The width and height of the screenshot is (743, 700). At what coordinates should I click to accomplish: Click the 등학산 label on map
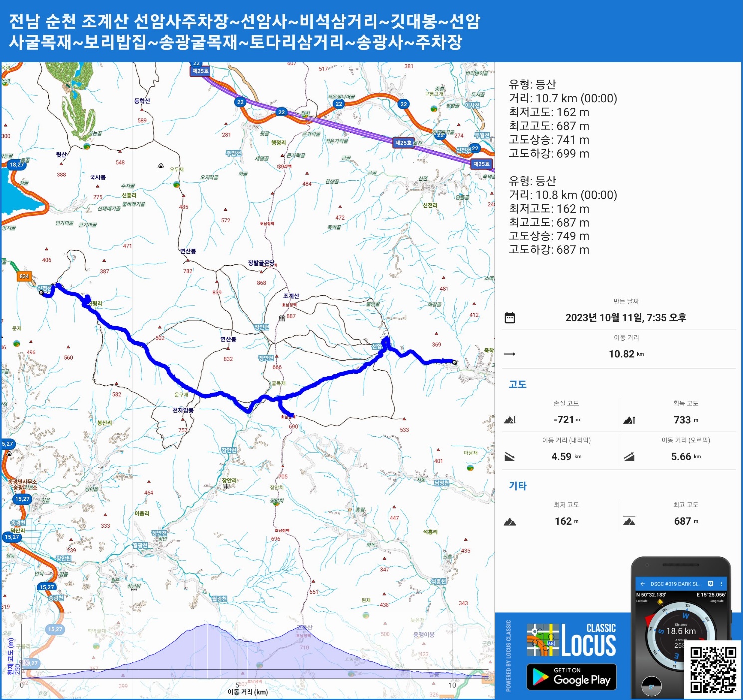pyautogui.click(x=142, y=101)
